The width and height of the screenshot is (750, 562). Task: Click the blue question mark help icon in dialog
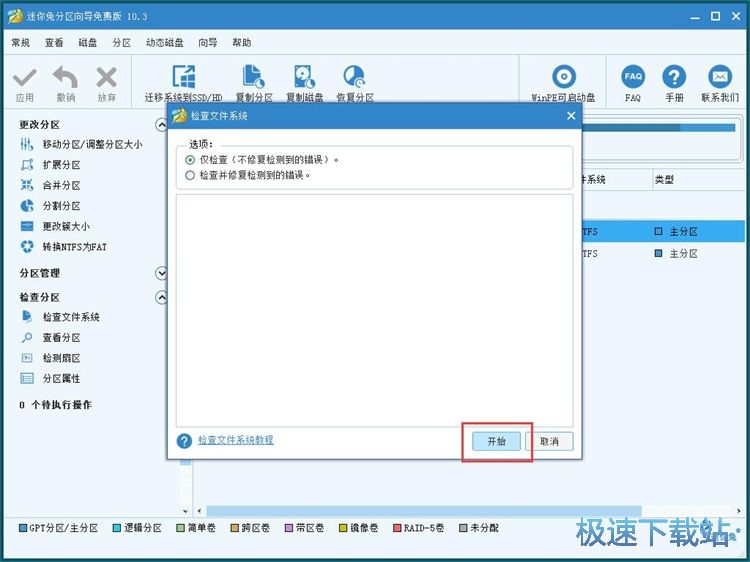[184, 441]
